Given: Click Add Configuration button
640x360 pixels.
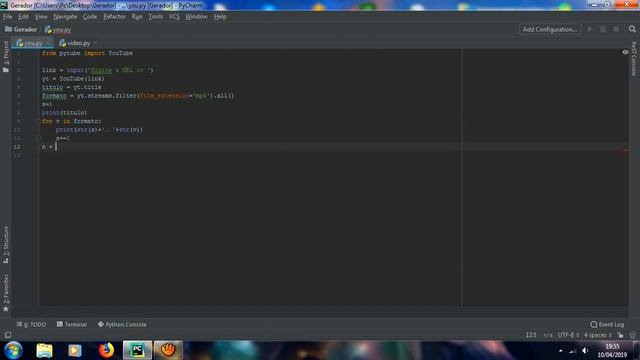Looking at the screenshot, I should (x=549, y=29).
